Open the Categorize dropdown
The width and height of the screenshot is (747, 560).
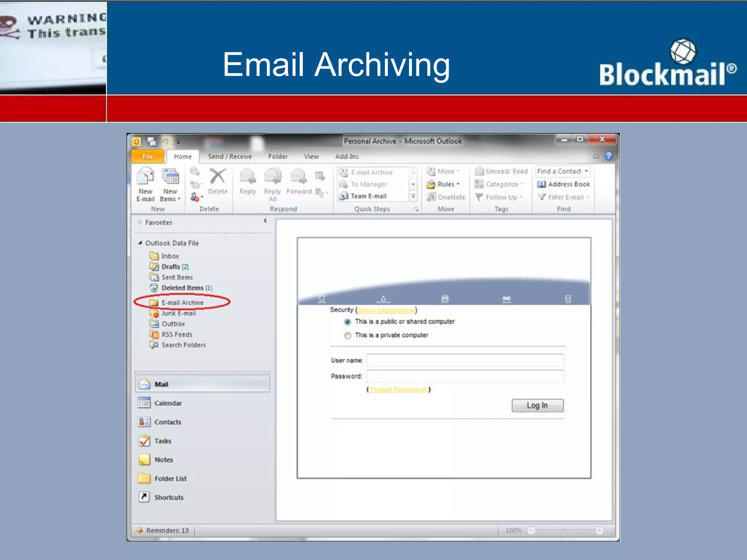point(499,184)
